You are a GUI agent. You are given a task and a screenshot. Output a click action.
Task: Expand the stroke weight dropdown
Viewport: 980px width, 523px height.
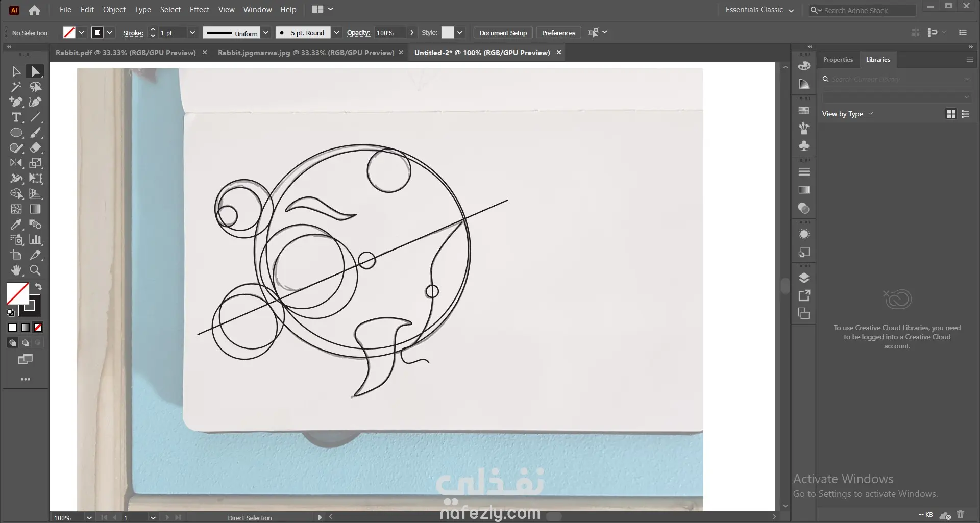click(x=192, y=33)
